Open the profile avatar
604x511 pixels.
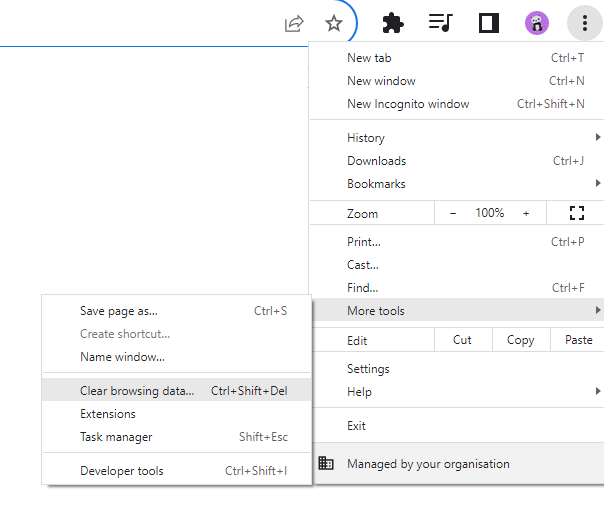tap(537, 23)
